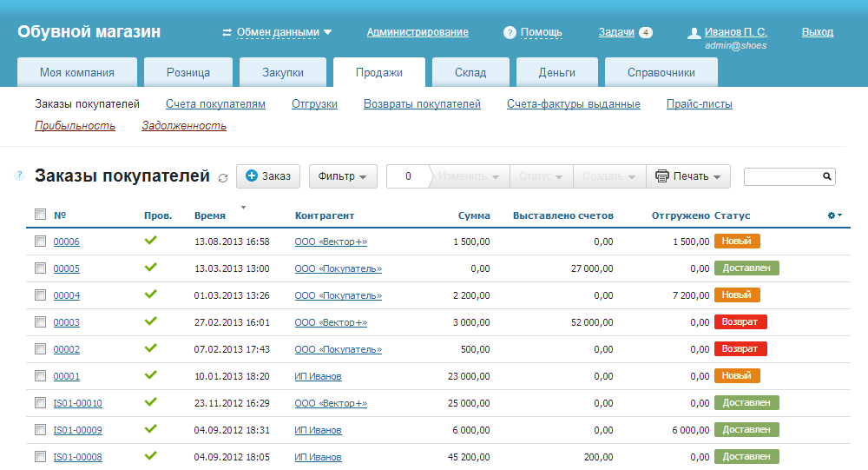Click the red Возврат status label for order 00003
The width and height of the screenshot is (868, 470).
tap(740, 322)
